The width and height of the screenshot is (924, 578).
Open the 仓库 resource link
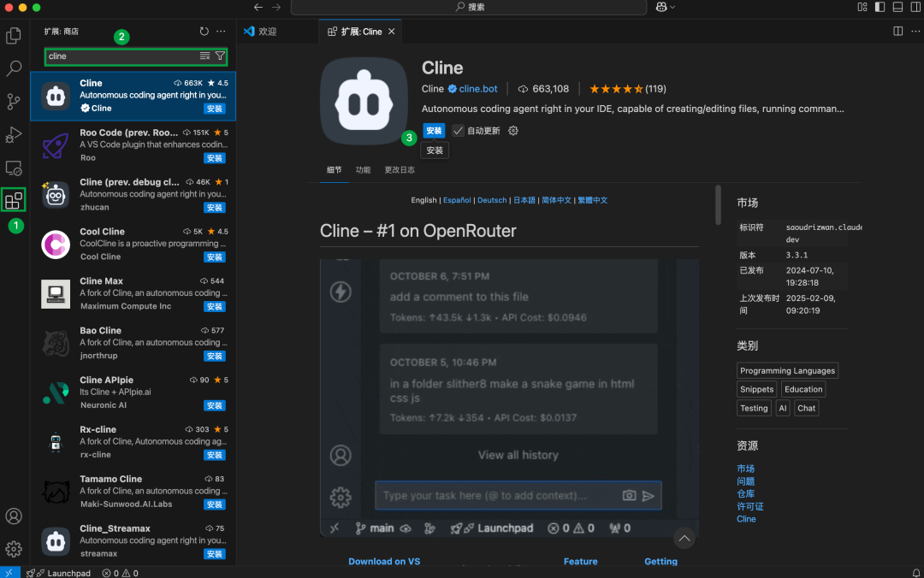tap(745, 493)
